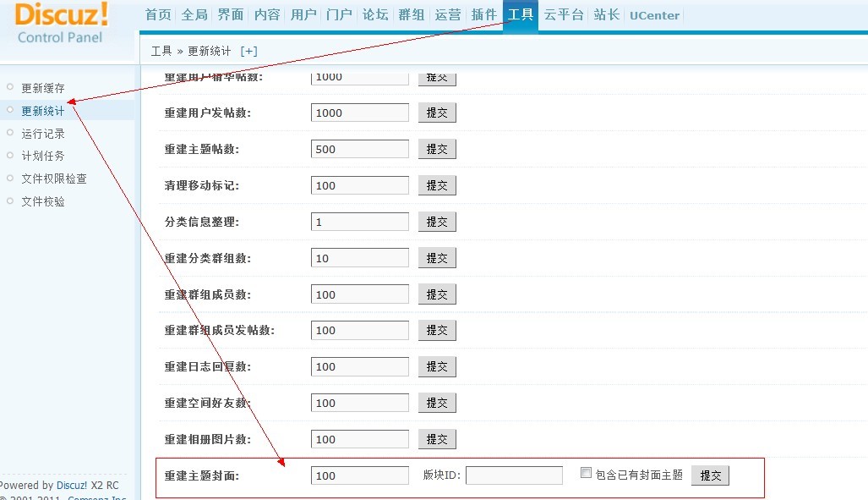Open the 界面 menu tab
Viewport: 868px width, 500px height.
pos(231,14)
